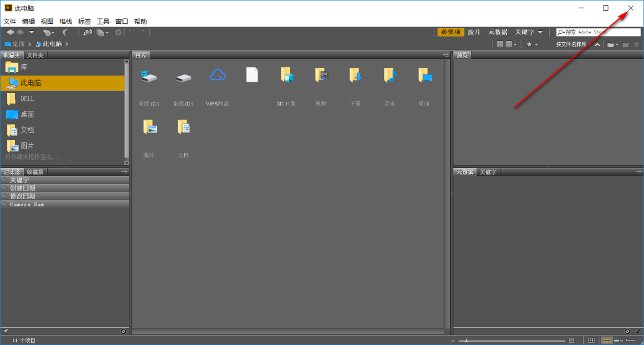The height and width of the screenshot is (345, 644).
Task: Toggle the ascending sort order arrow
Action: (x=596, y=44)
